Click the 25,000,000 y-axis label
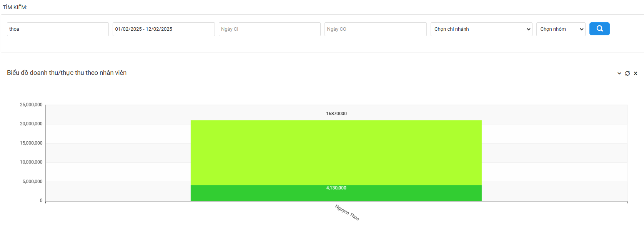Image resolution: width=644 pixels, height=230 pixels. [x=31, y=105]
